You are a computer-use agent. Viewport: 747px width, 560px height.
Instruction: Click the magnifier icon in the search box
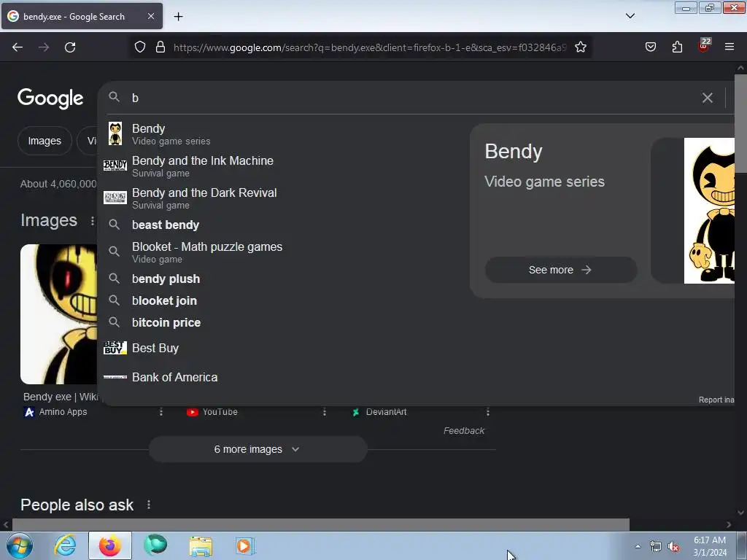(x=114, y=97)
